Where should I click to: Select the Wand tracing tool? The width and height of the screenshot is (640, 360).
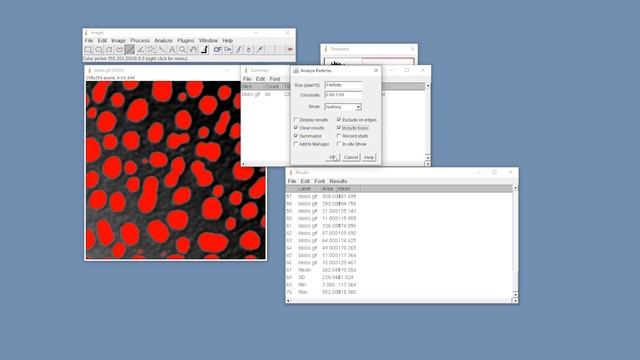click(x=162, y=50)
